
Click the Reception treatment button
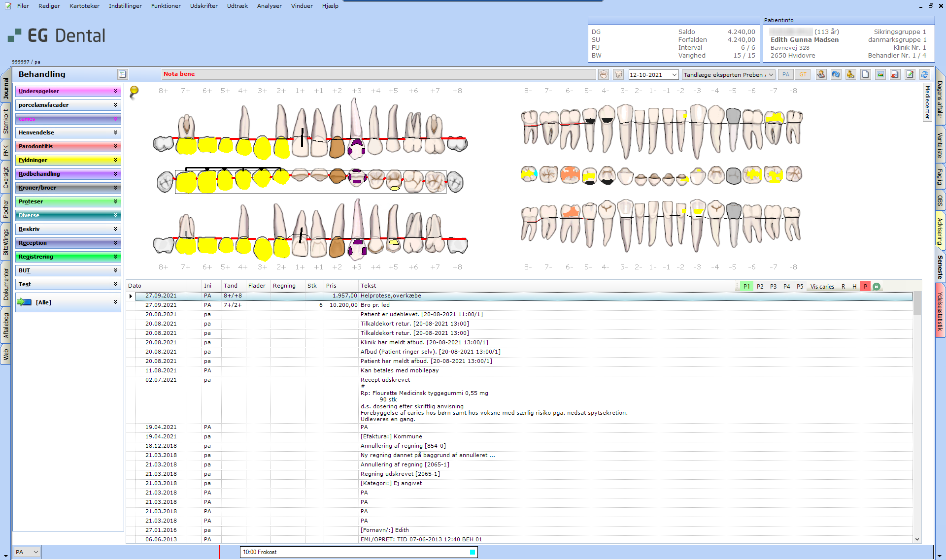tap(68, 243)
